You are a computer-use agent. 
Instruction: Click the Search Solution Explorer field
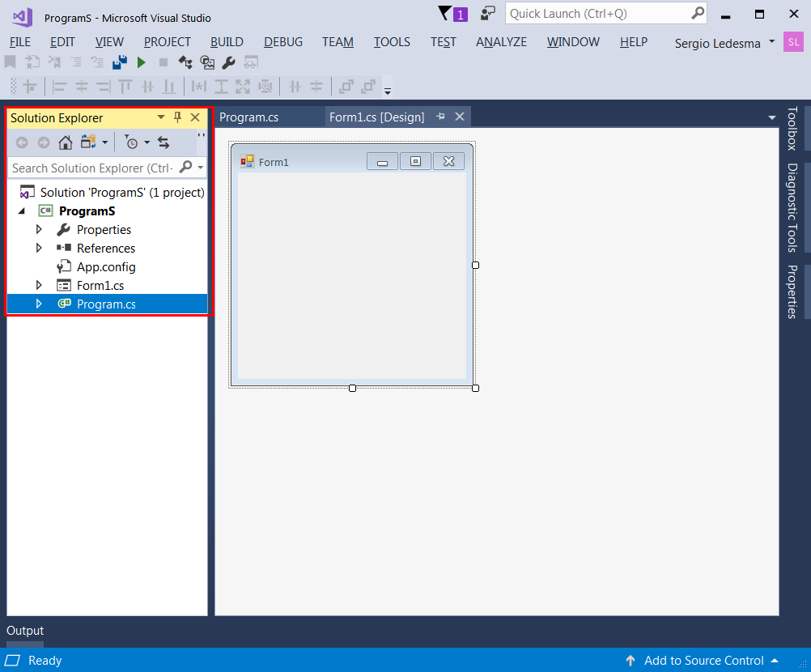(107, 168)
